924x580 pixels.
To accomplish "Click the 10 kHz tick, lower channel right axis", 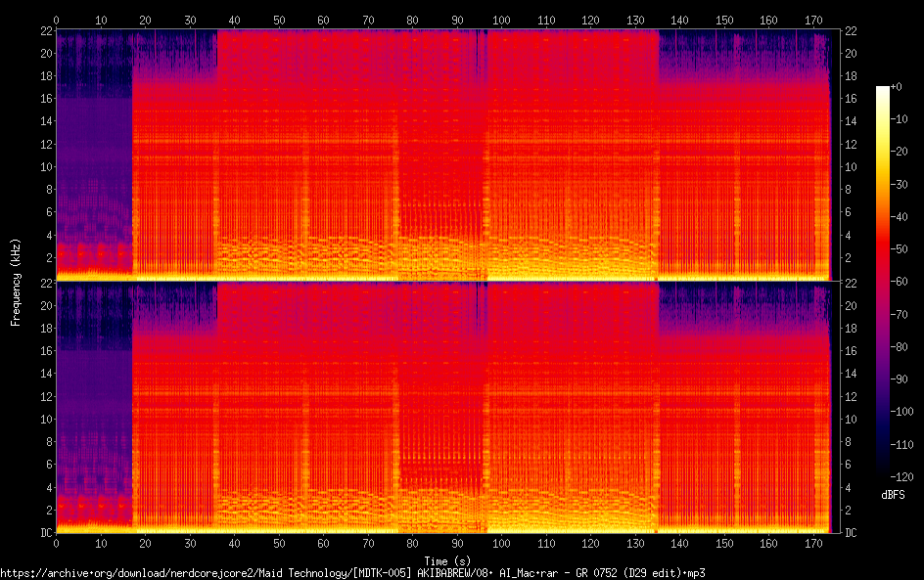I will (x=852, y=419).
